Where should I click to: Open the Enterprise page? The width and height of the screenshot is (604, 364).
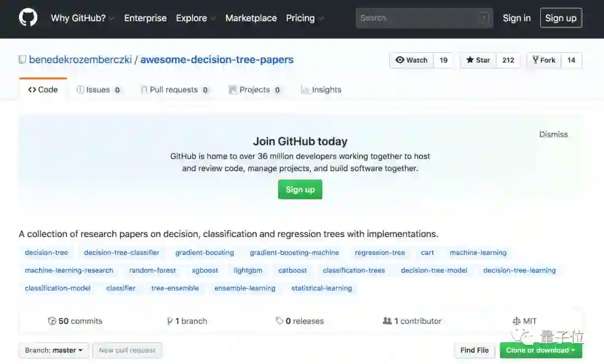[x=145, y=18]
